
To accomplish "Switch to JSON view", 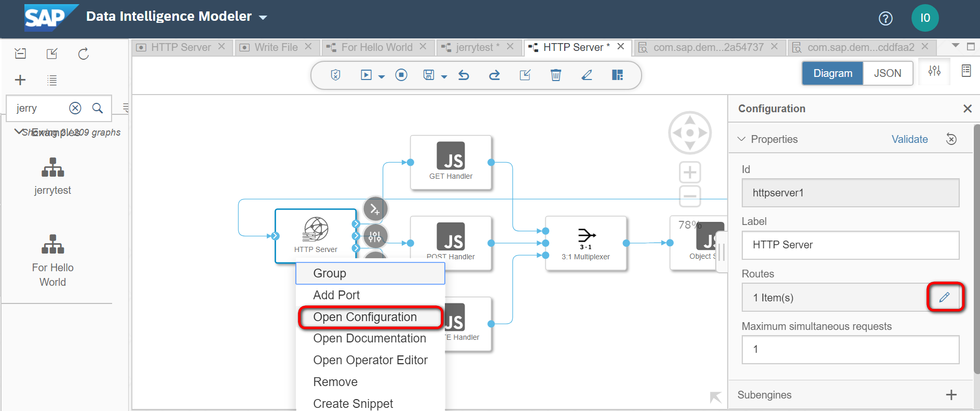I will point(888,73).
